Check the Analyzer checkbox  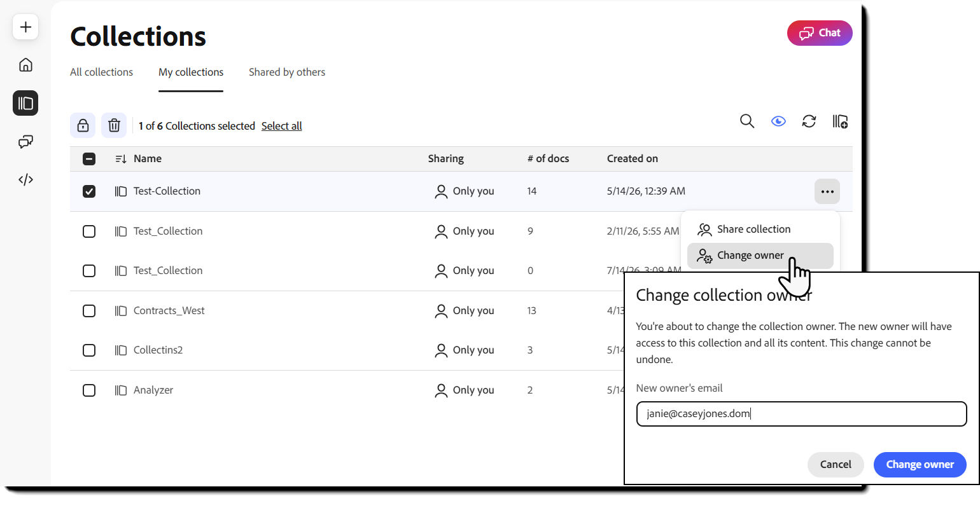click(89, 390)
